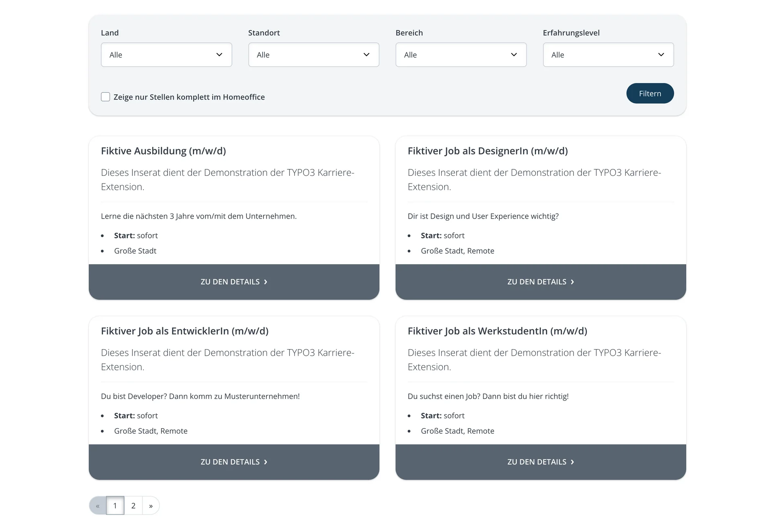Expand the Alle selection under Land
Screen dimensions: 775x532
(x=166, y=54)
